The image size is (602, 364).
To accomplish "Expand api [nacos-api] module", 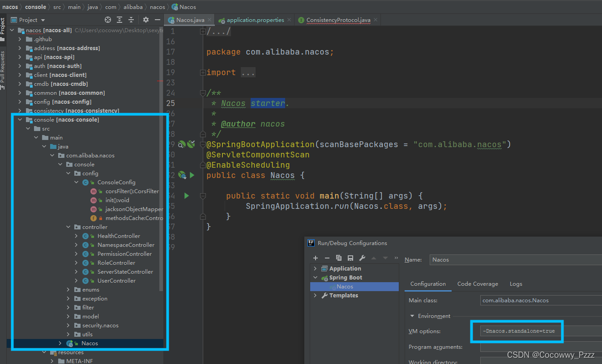I will [x=20, y=57].
